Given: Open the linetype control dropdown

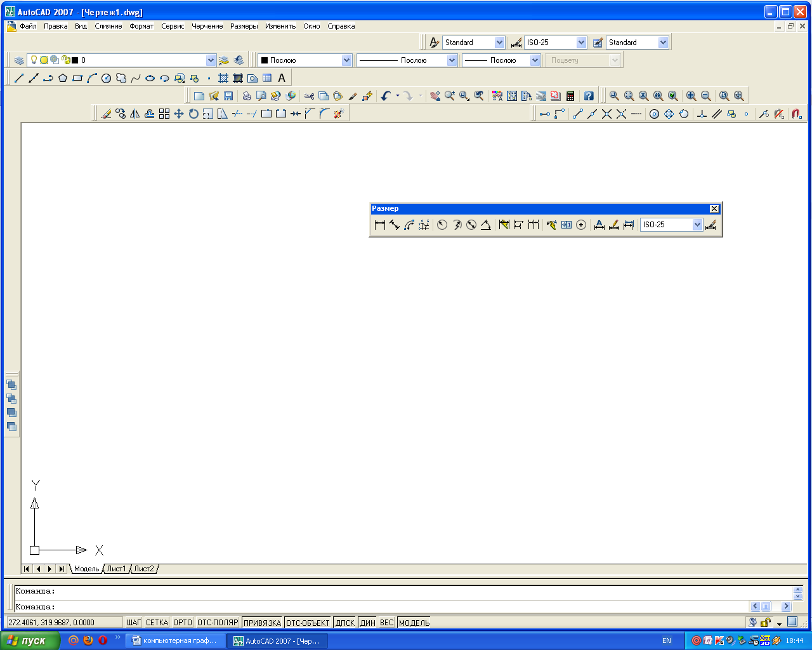Looking at the screenshot, I should point(452,60).
